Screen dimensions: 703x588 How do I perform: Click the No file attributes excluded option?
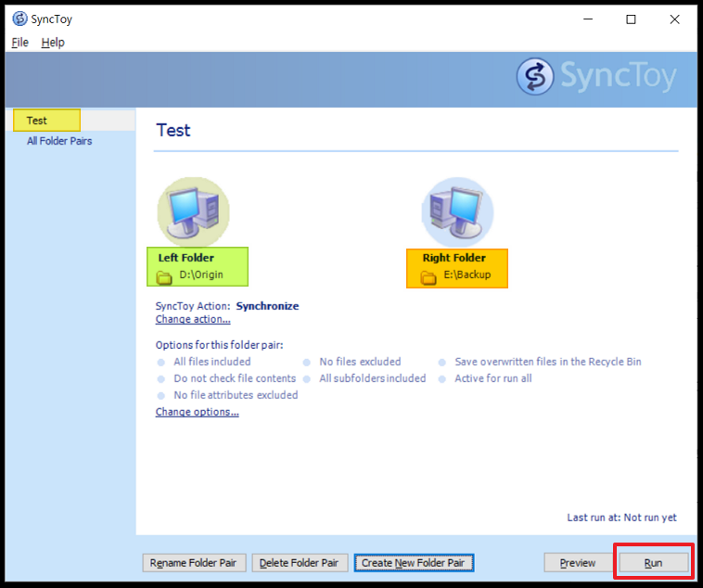[x=236, y=395]
